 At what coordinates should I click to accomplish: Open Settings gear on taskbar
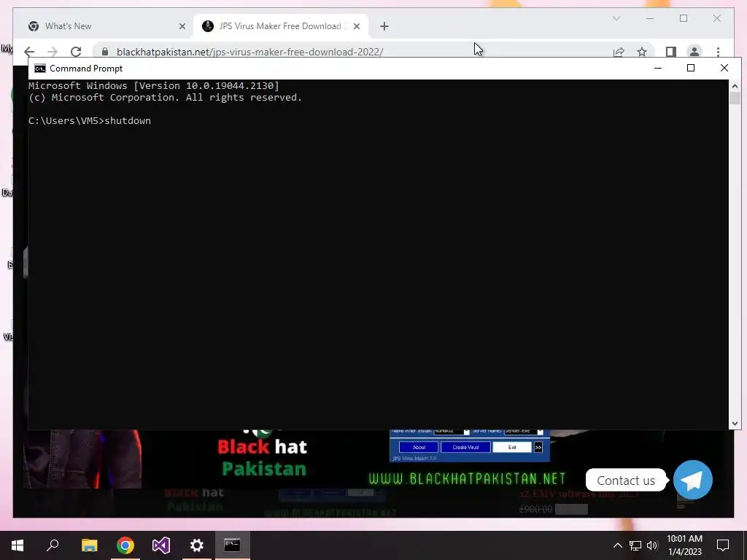[x=197, y=545]
